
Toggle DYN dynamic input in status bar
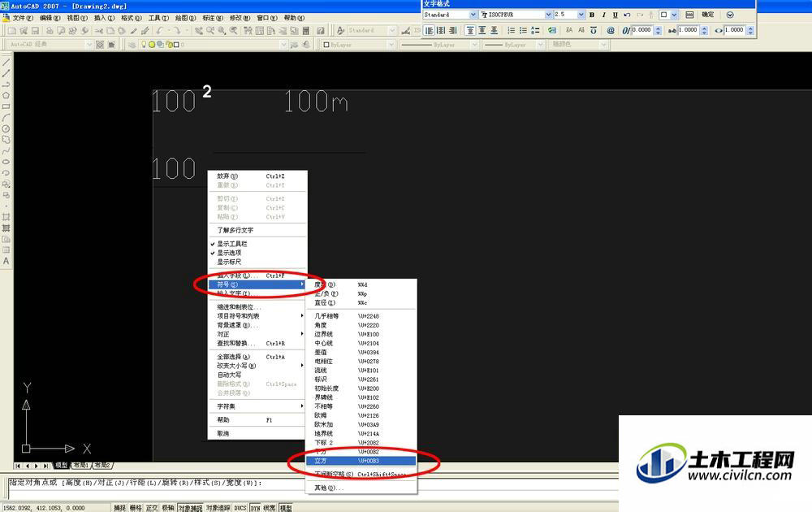[255, 508]
